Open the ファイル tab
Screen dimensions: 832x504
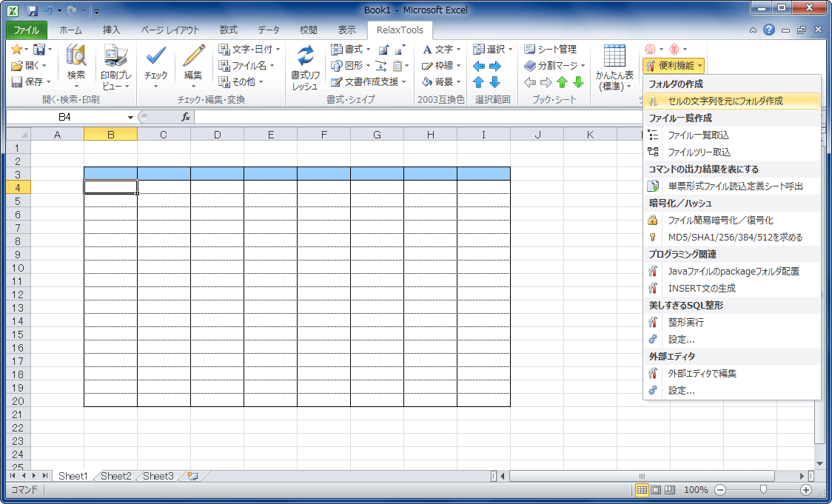[x=26, y=30]
